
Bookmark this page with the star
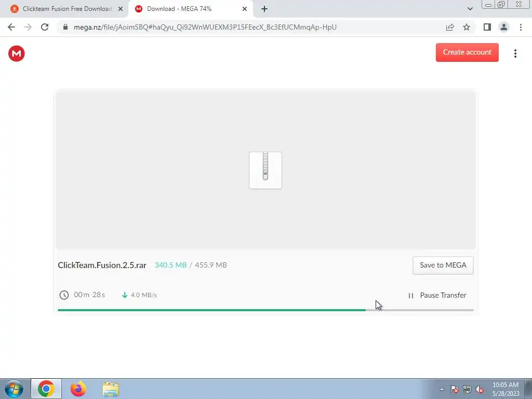[467, 27]
